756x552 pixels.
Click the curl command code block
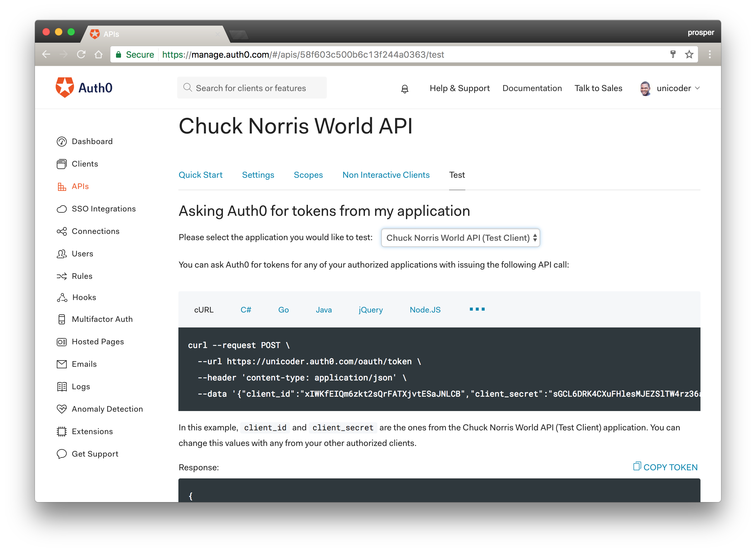[439, 369]
